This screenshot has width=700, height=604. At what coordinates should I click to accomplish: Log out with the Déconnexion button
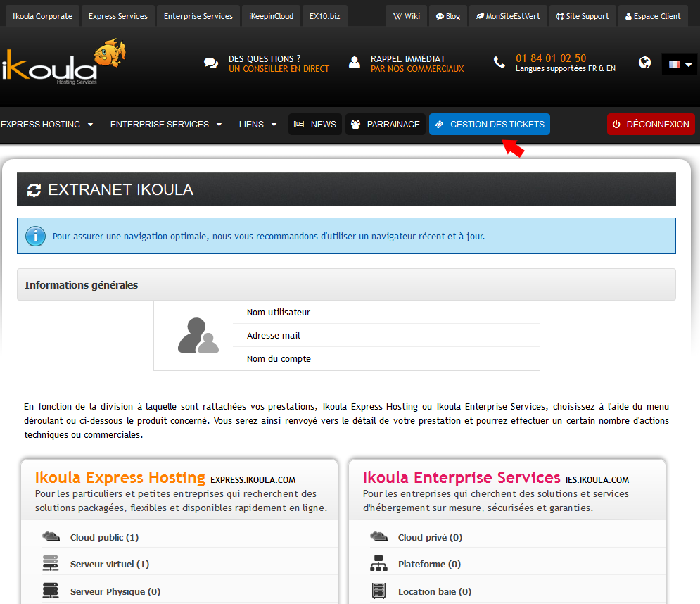pyautogui.click(x=651, y=125)
